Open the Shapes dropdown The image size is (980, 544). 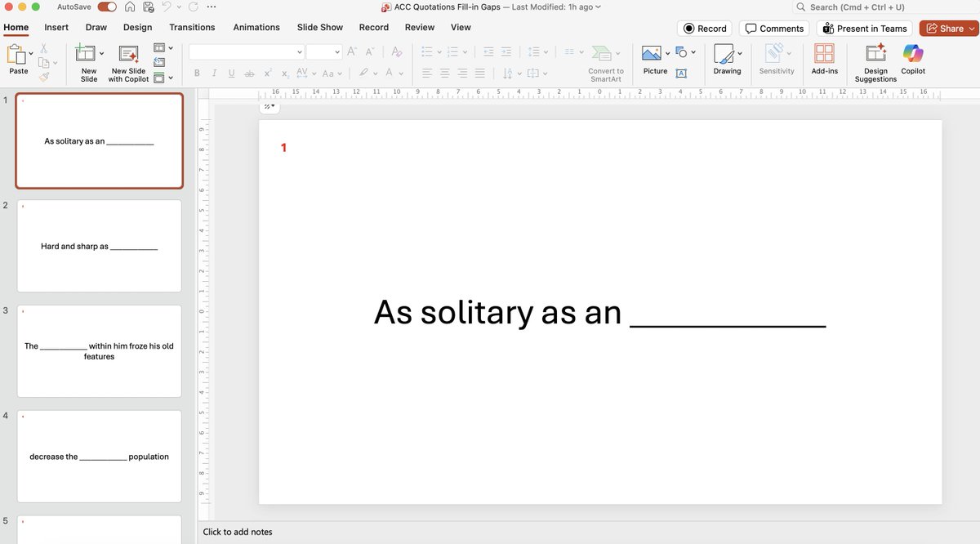(686, 52)
